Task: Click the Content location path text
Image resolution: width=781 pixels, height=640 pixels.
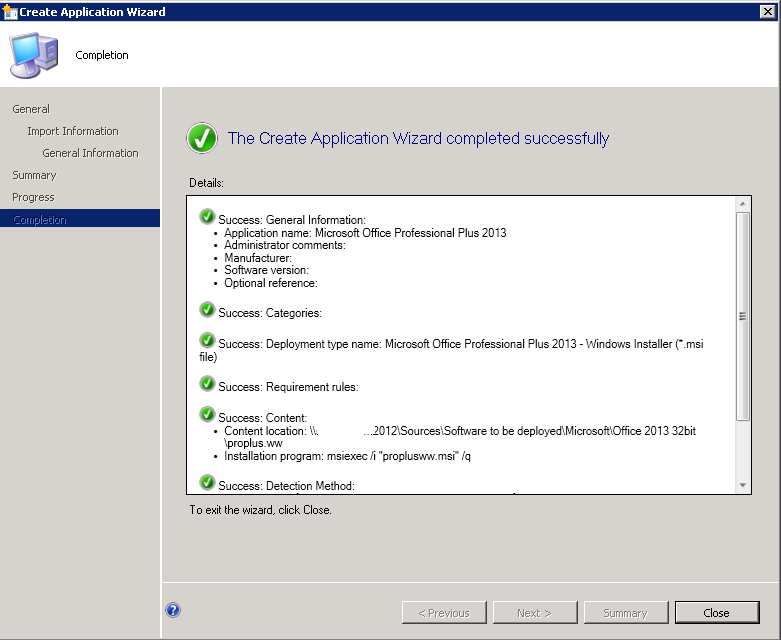Action: [x=460, y=437]
